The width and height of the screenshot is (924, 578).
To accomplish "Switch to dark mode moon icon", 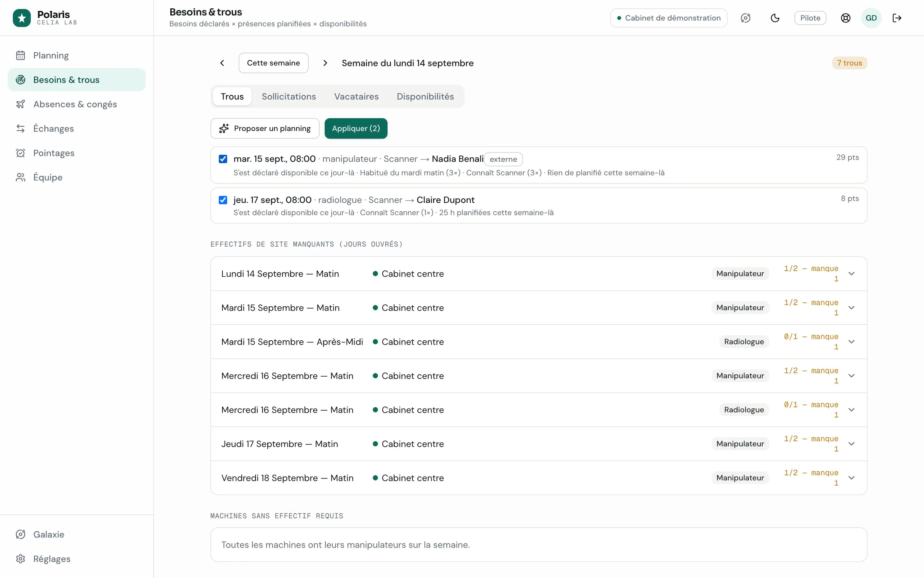I will (775, 18).
